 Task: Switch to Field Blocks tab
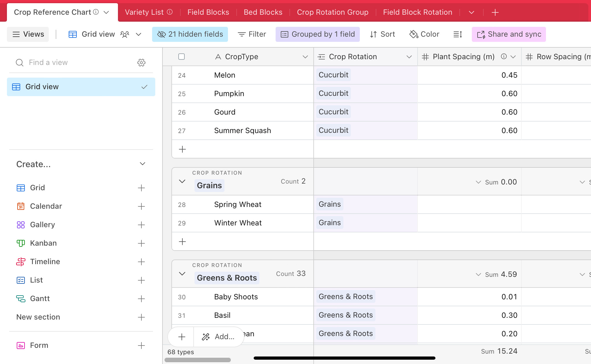pyautogui.click(x=208, y=12)
